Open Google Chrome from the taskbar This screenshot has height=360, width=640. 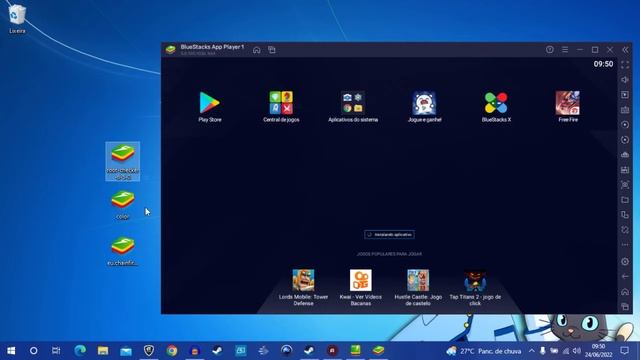[172, 351]
